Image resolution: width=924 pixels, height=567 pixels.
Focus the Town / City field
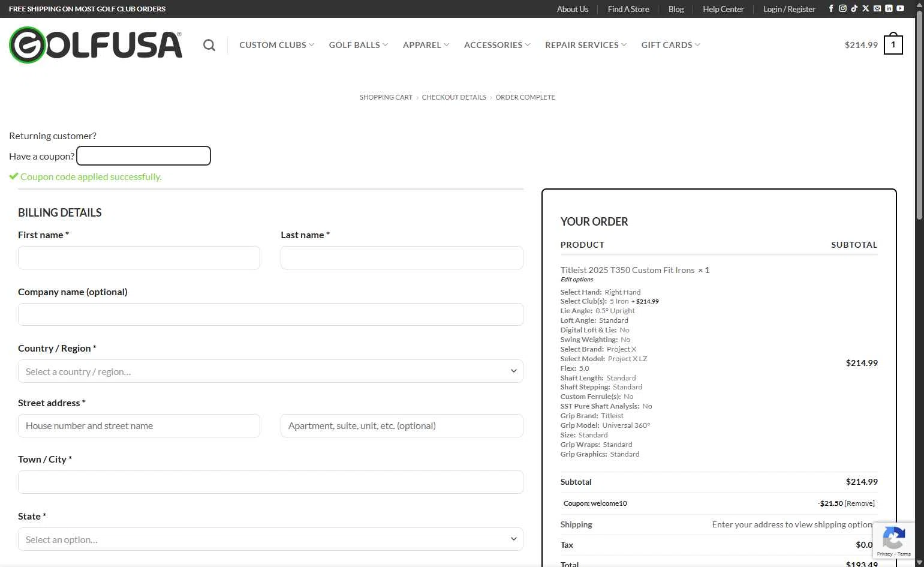click(270, 482)
